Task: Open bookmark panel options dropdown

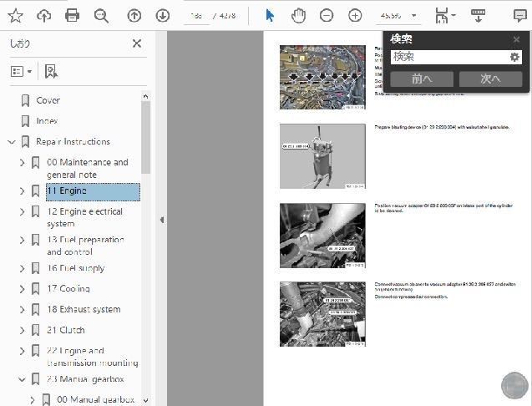Action: coord(22,71)
